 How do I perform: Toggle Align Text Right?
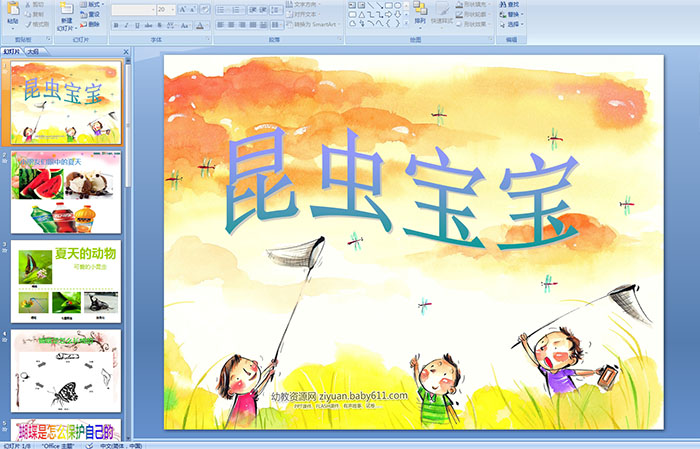point(242,25)
